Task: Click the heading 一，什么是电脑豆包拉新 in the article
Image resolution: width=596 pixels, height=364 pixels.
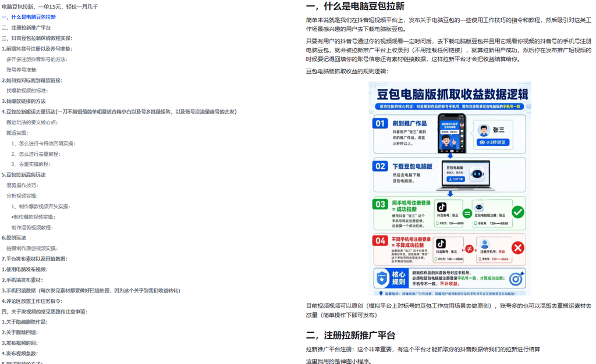Action: click(355, 6)
